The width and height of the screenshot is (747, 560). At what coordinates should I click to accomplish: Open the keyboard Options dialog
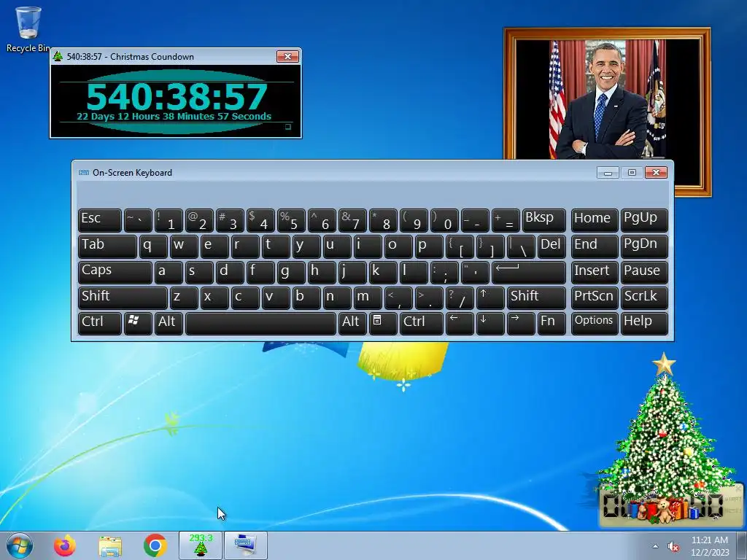click(594, 323)
